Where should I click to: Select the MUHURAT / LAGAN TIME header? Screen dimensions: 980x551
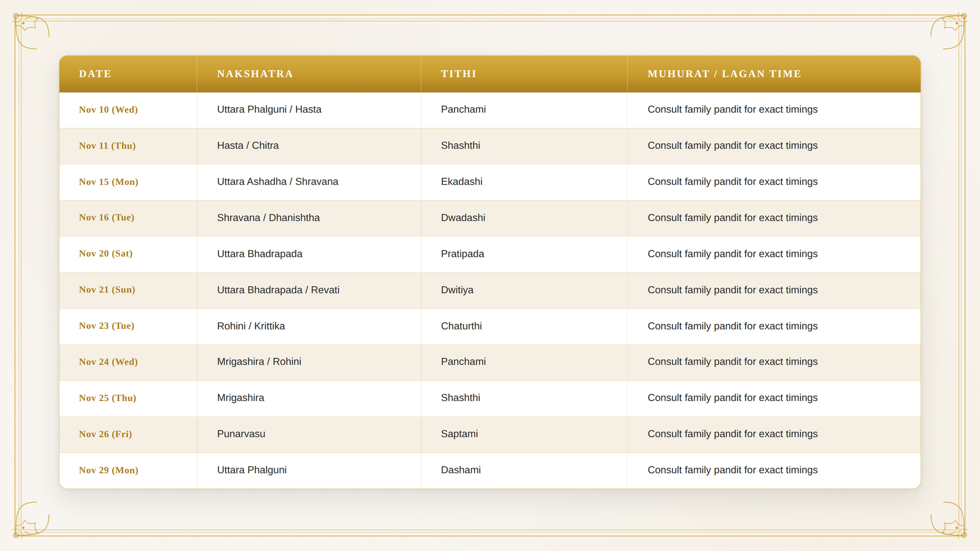point(725,74)
